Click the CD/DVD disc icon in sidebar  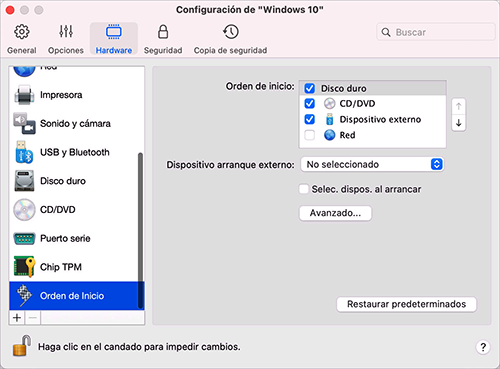pyautogui.click(x=24, y=210)
